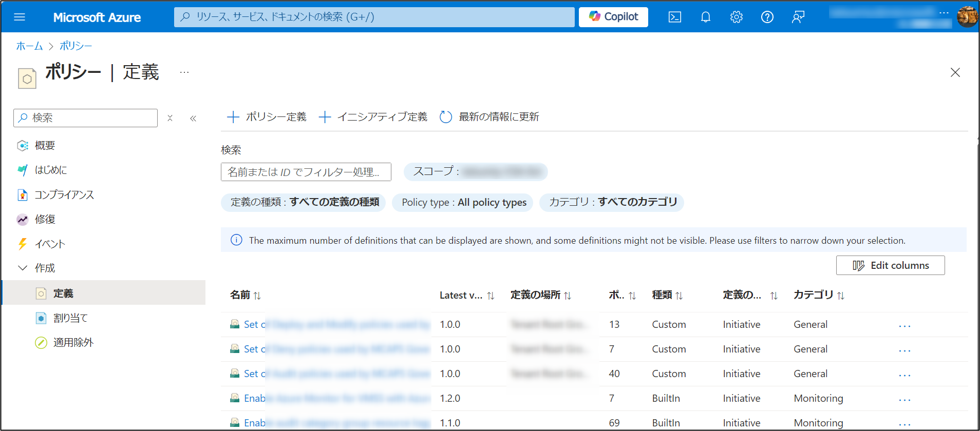The width and height of the screenshot is (980, 431).
Task: Collapse the sidebar with the double chevron
Action: (193, 119)
